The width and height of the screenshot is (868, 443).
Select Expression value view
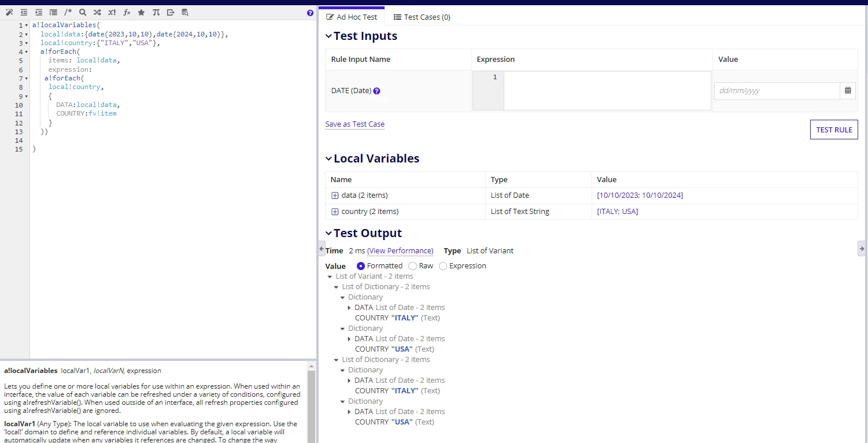click(443, 266)
